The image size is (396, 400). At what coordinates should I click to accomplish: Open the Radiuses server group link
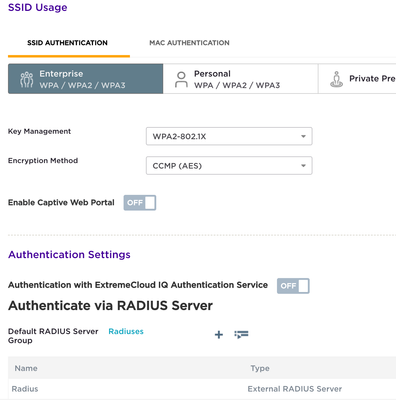pyautogui.click(x=126, y=331)
